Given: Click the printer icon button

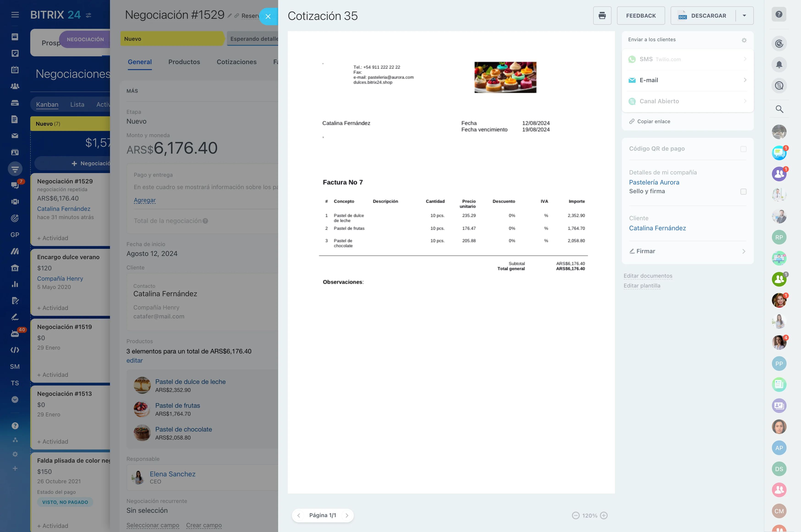Looking at the screenshot, I should coord(602,16).
